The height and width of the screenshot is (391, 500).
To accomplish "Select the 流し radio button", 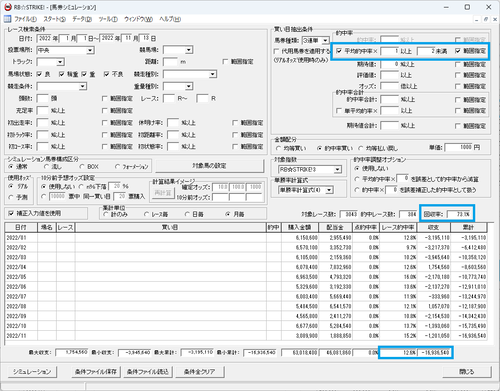I will (x=47, y=166).
